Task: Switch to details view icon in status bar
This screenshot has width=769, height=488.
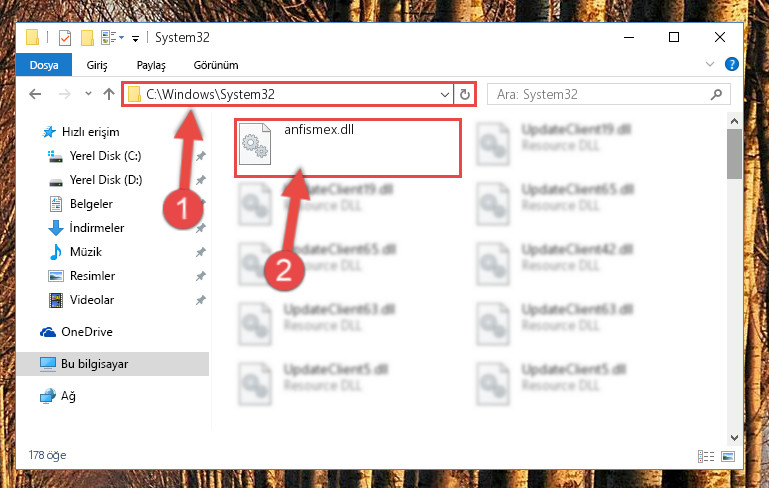Action: coord(706,457)
